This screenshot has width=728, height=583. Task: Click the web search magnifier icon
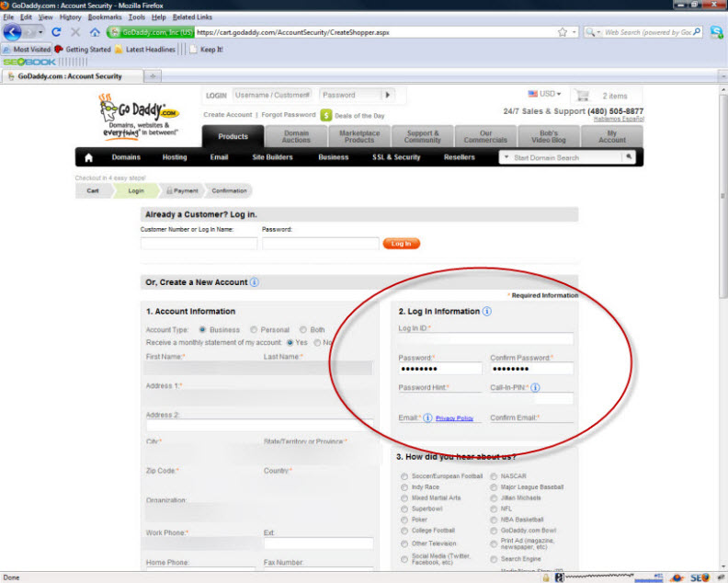tap(697, 32)
